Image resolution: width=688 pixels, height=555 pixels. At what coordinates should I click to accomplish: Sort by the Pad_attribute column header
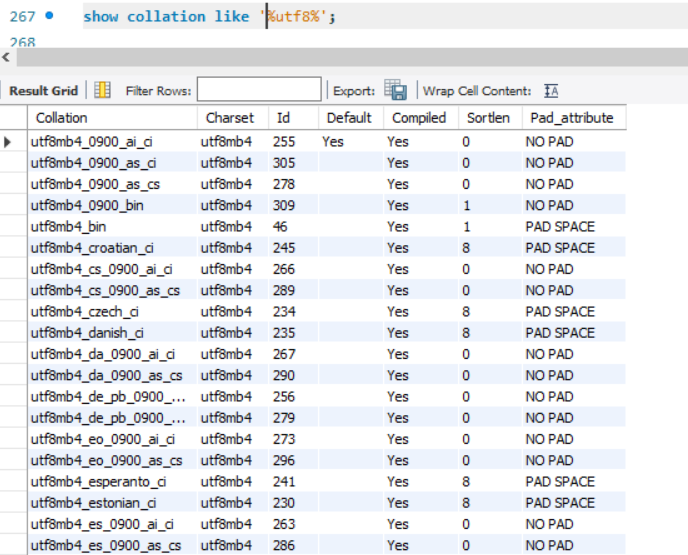pyautogui.click(x=574, y=118)
